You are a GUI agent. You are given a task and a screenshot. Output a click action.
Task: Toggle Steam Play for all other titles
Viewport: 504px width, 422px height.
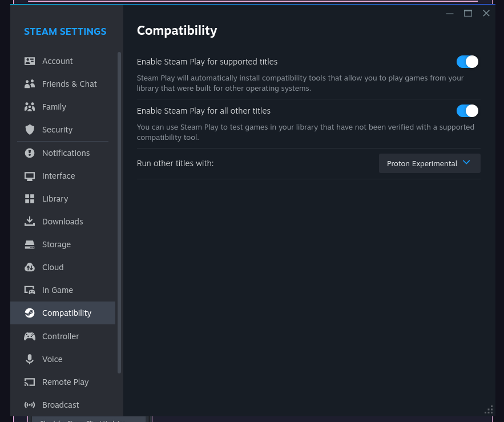point(467,111)
